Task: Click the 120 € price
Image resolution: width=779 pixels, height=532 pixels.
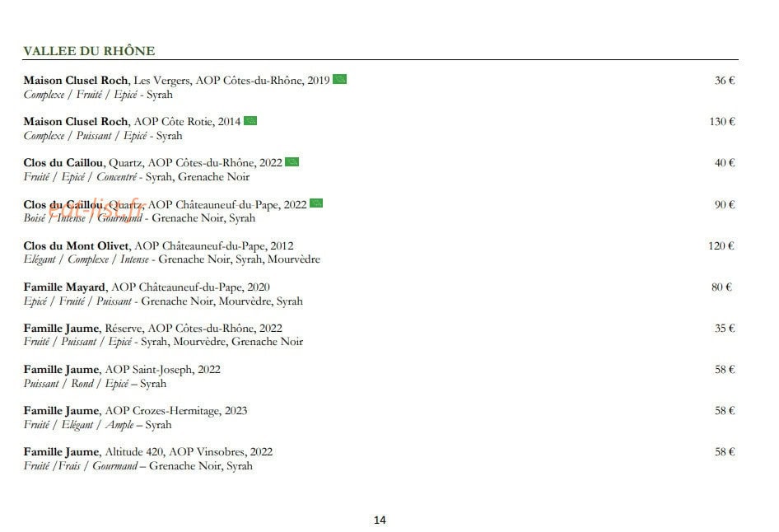Action: pyautogui.click(x=721, y=246)
